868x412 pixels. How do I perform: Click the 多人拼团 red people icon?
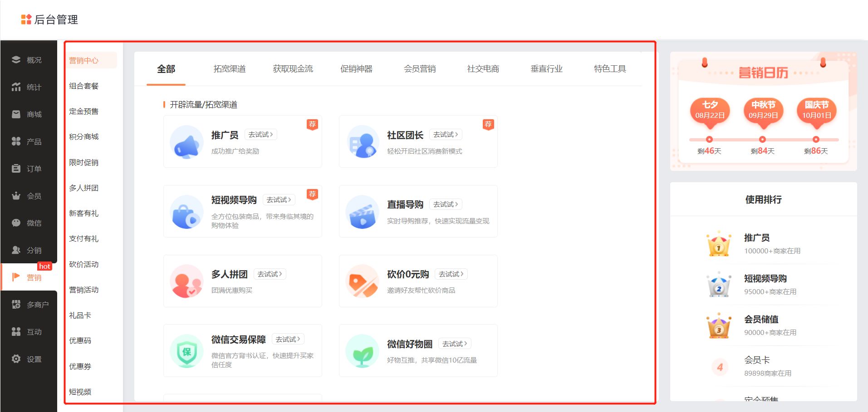186,281
